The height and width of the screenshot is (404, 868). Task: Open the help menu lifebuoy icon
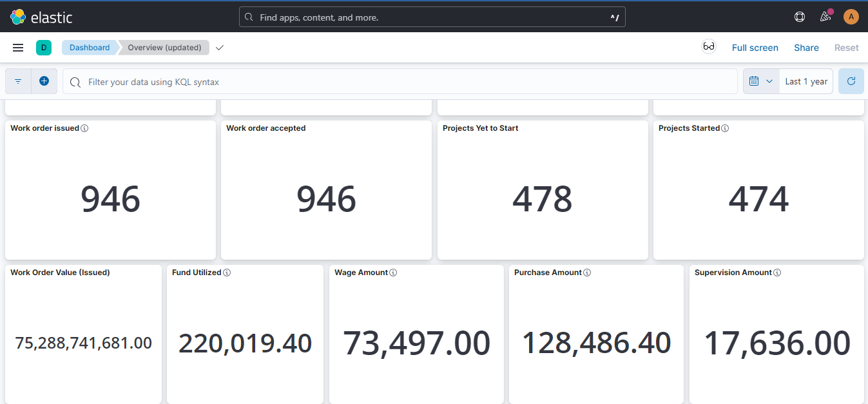pos(800,17)
